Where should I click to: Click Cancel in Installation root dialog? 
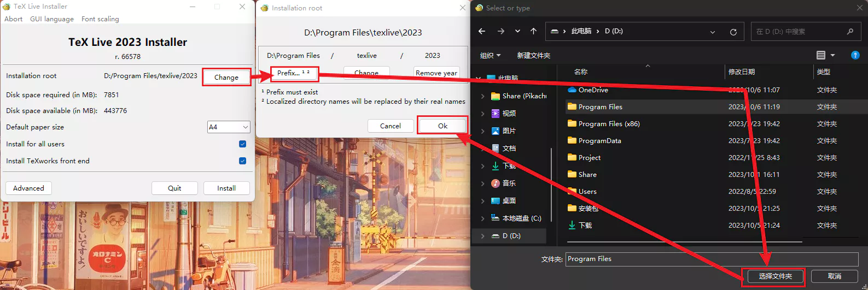[x=391, y=126]
